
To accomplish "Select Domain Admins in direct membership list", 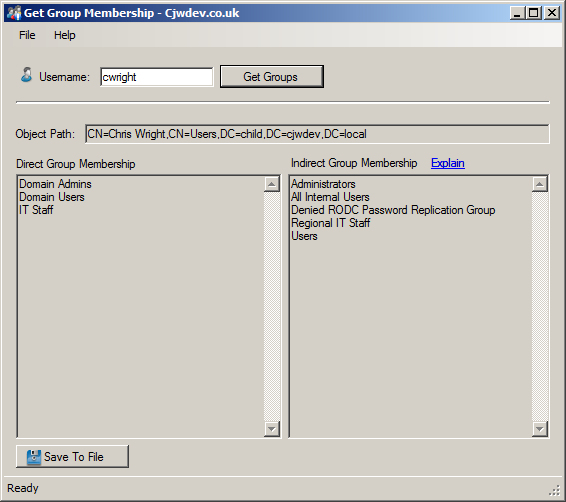I will [55, 184].
